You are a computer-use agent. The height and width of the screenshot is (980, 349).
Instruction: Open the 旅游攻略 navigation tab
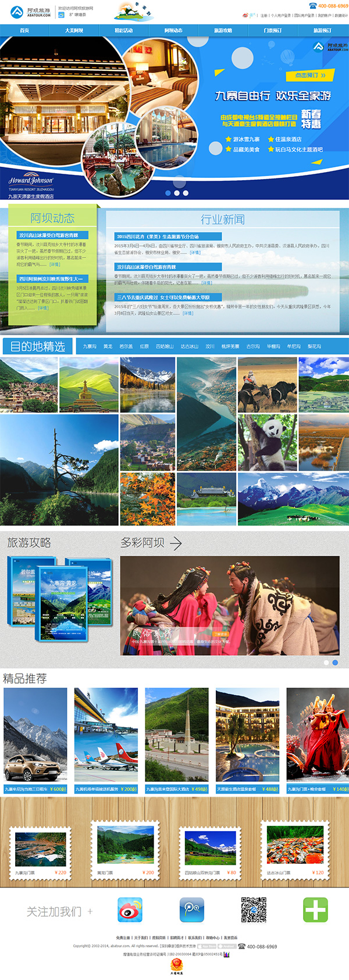pyautogui.click(x=223, y=30)
